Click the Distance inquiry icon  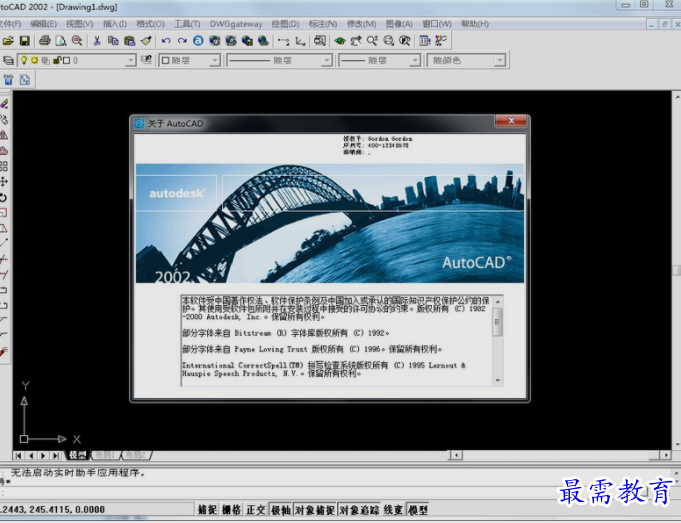click(x=320, y=41)
